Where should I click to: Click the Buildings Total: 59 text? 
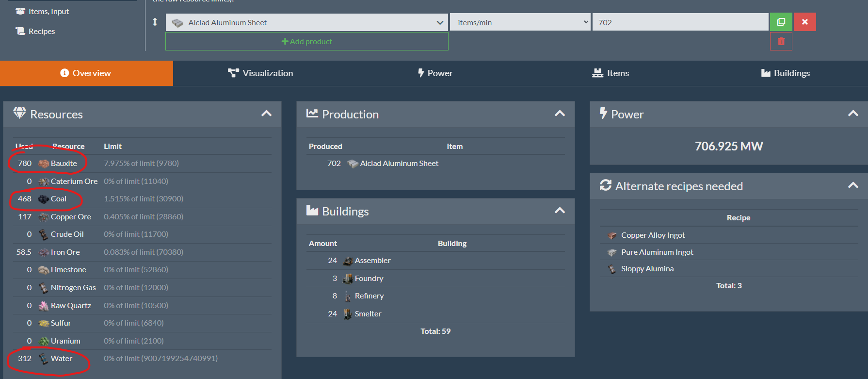click(435, 331)
